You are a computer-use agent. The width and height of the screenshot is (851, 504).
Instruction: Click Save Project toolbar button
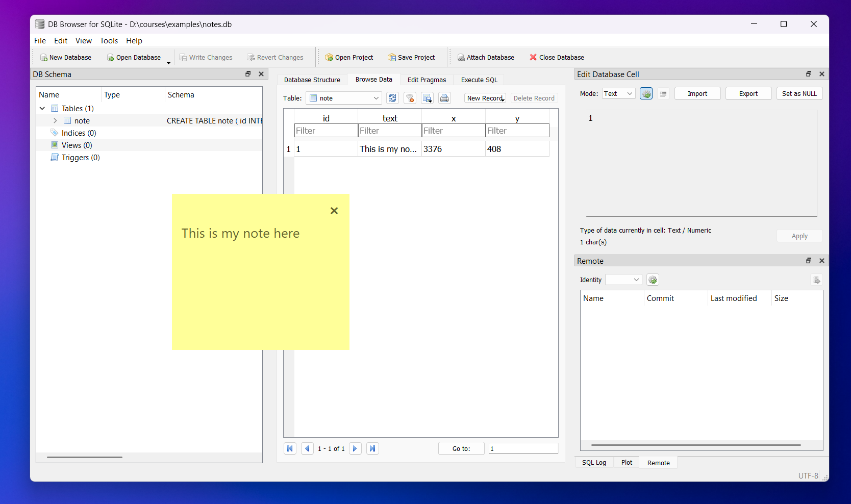coord(411,58)
